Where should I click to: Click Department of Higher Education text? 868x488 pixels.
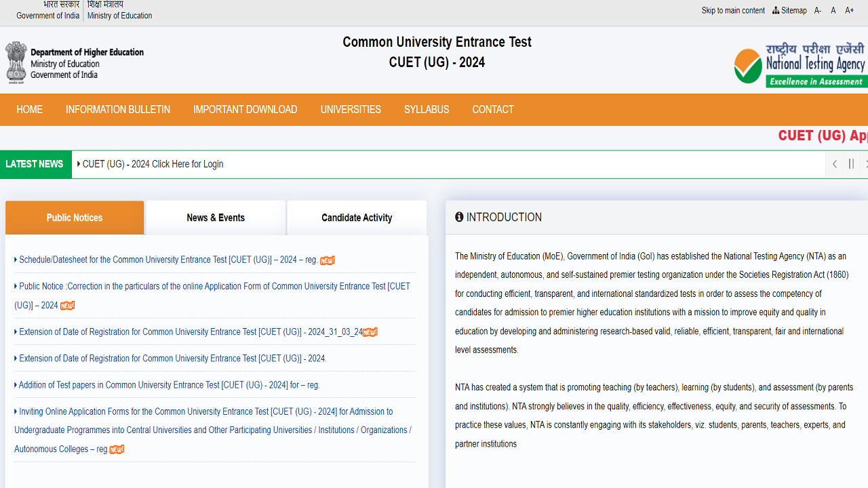click(x=87, y=52)
